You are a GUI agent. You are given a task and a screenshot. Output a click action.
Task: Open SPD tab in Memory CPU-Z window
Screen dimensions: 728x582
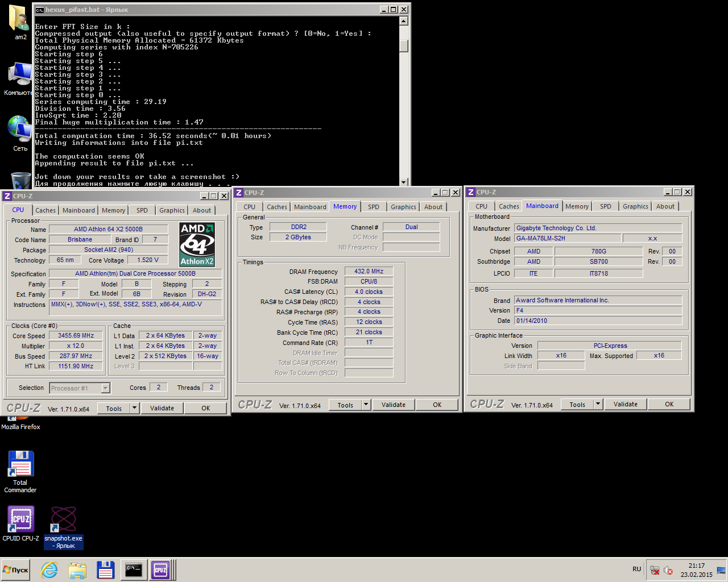tap(374, 207)
